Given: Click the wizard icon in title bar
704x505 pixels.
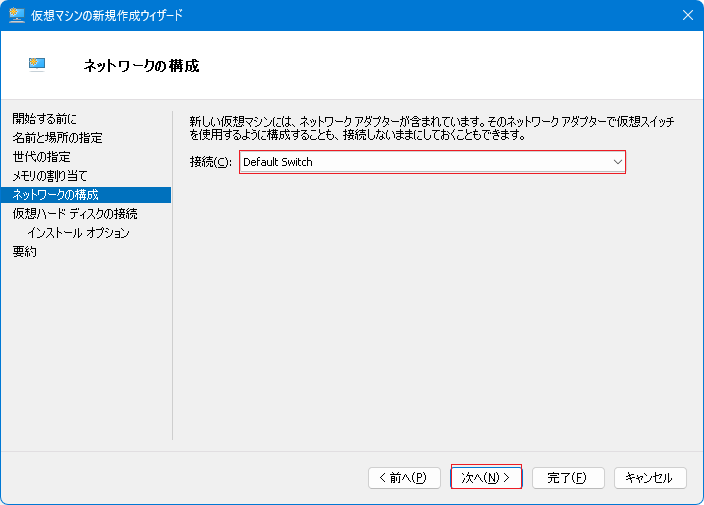Looking at the screenshot, I should click(17, 15).
